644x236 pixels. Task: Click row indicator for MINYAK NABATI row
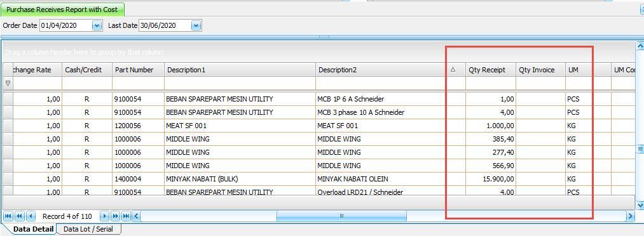(x=8, y=179)
